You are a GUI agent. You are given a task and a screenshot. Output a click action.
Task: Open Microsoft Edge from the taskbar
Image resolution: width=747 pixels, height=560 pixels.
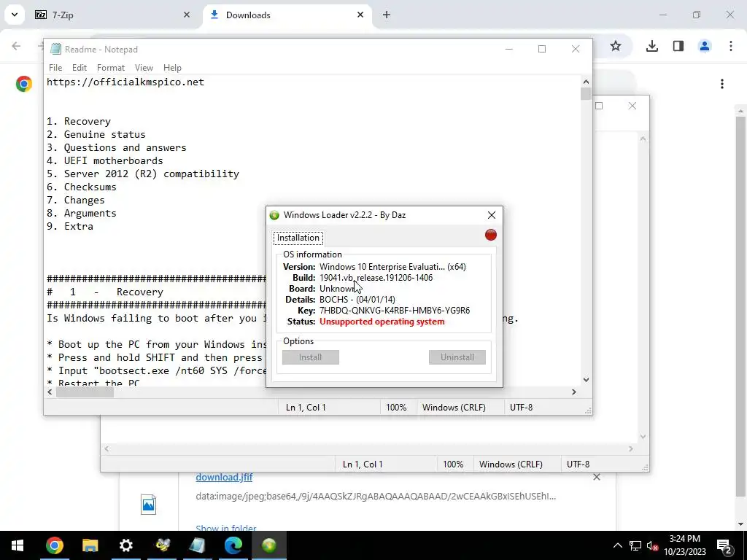233,545
